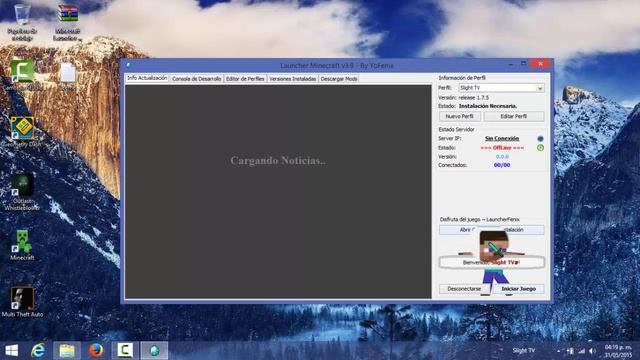Open the blank white file desktop icon

[68, 76]
